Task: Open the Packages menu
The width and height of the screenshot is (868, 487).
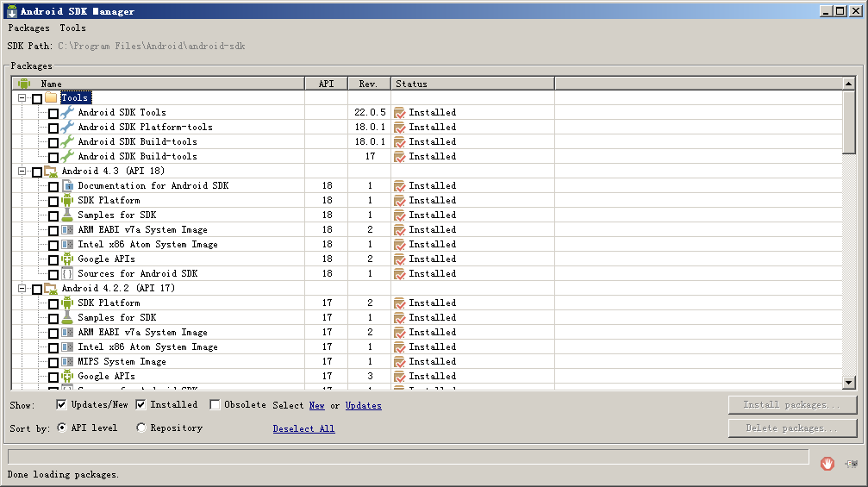Action: coord(28,28)
